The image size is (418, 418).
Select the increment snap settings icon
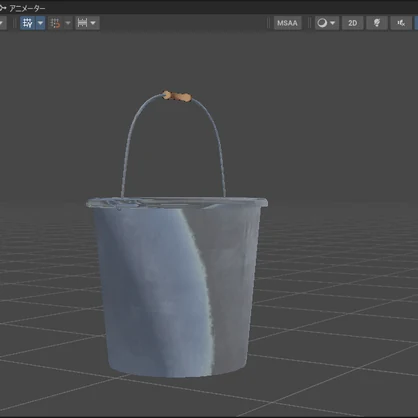[82, 23]
